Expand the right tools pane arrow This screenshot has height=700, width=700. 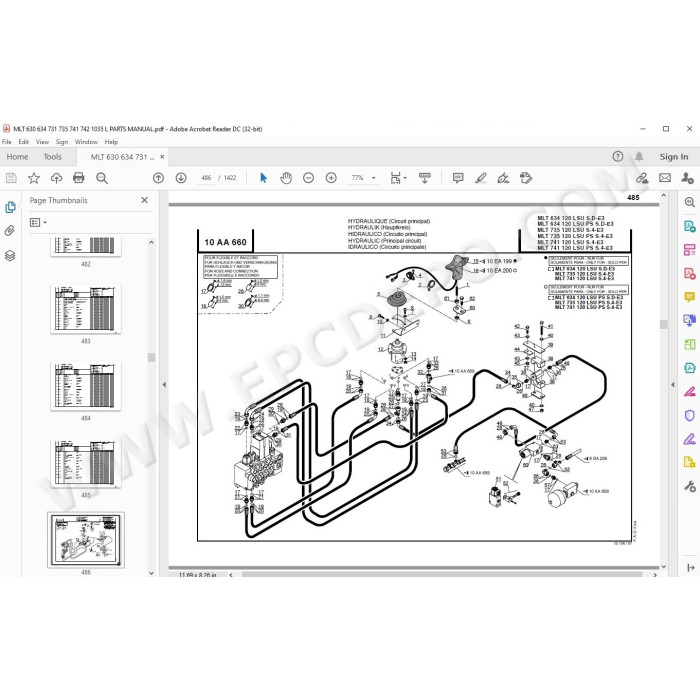[691, 567]
